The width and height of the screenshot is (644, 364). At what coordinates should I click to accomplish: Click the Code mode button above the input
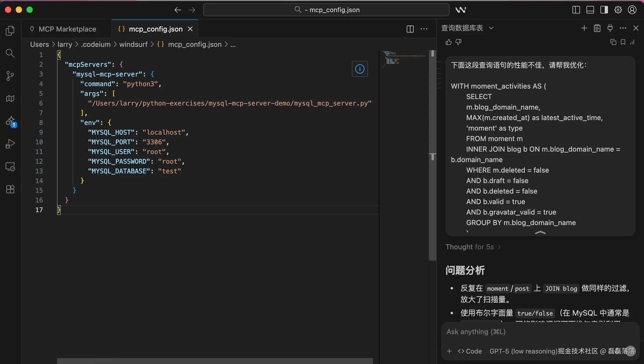pyautogui.click(x=469, y=351)
